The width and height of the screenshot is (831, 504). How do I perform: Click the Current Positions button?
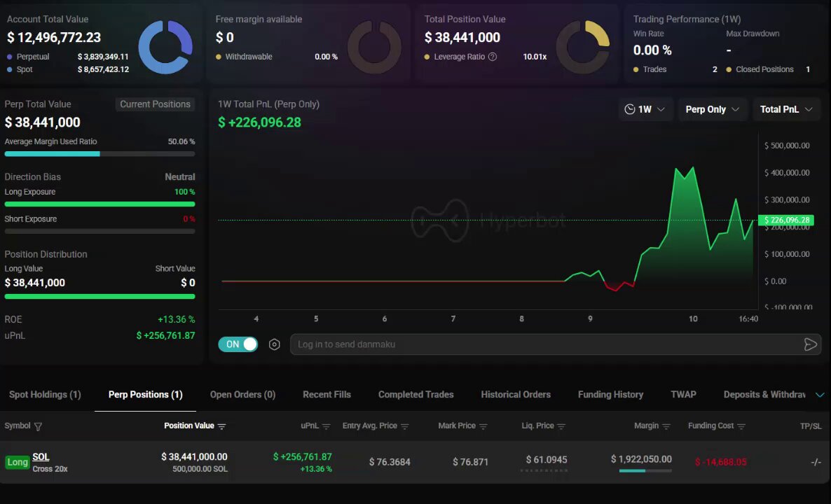156,104
